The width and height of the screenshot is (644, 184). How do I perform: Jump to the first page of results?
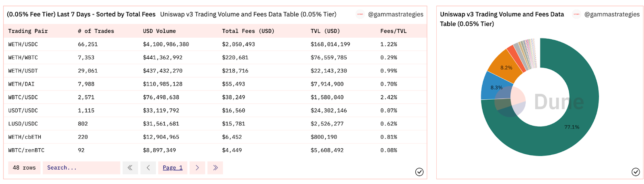130,168
